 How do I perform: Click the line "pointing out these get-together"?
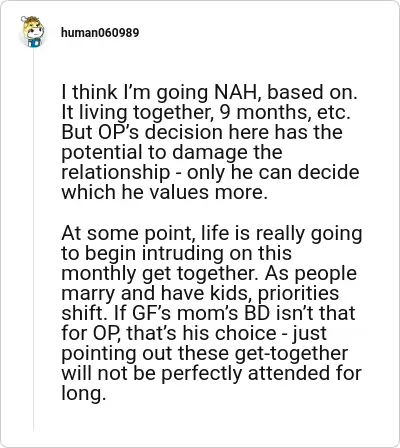pyautogui.click(x=205, y=353)
